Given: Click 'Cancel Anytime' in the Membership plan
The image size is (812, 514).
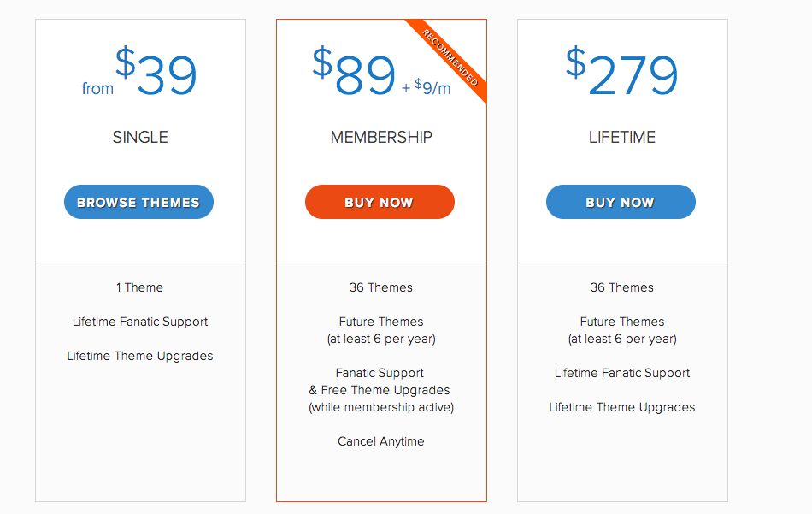Looking at the screenshot, I should click(380, 441).
